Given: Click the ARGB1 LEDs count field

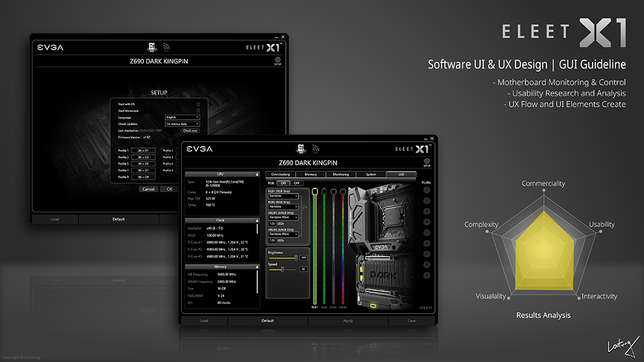Looking at the screenshot, I should (272, 224).
